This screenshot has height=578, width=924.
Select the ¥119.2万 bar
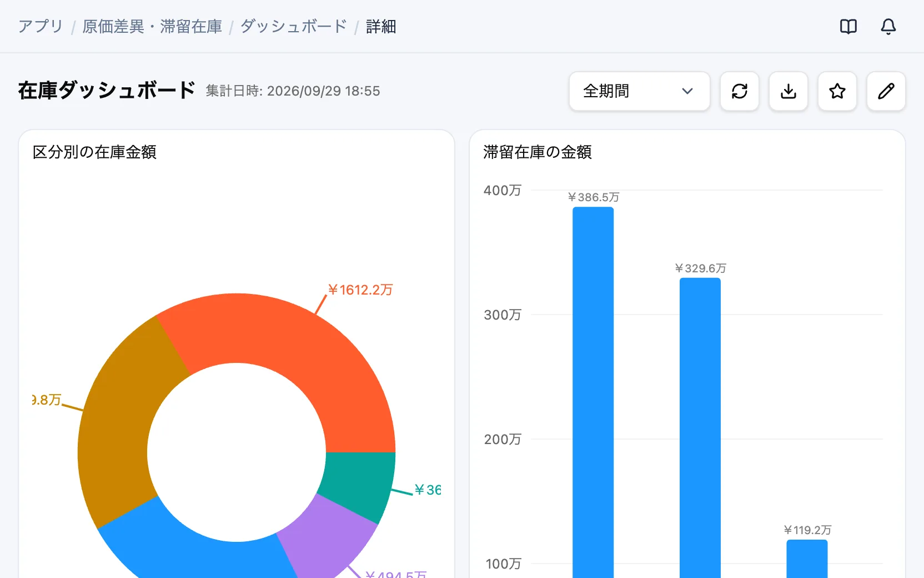[x=807, y=559]
